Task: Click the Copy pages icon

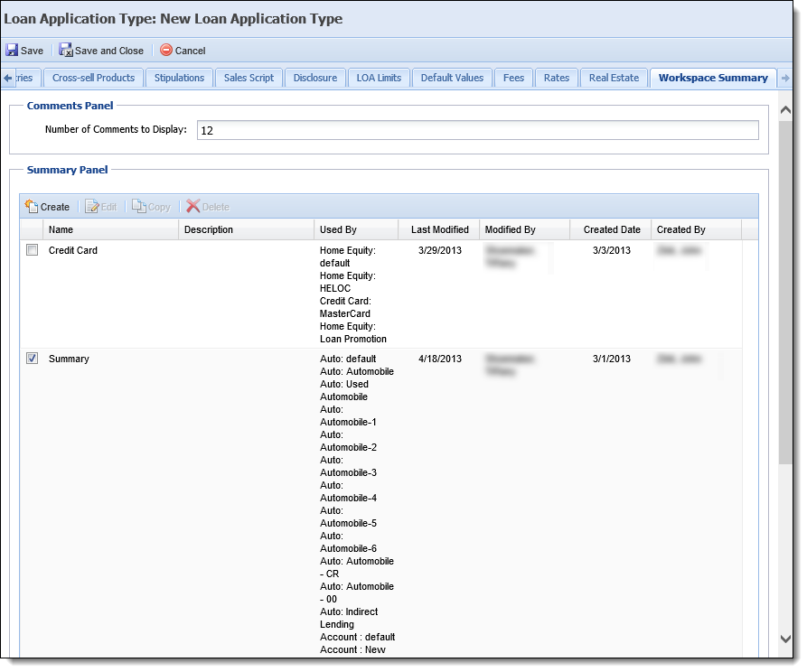Action: tap(139, 206)
